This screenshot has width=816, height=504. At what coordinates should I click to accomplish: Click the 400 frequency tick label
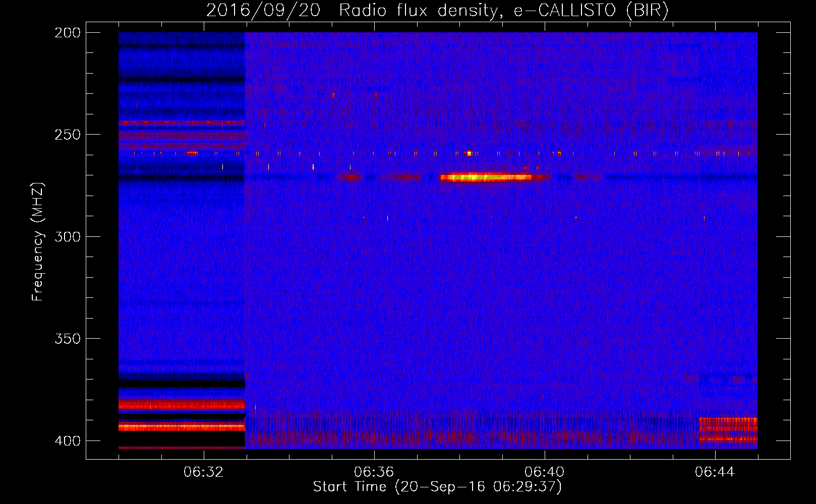coord(68,441)
